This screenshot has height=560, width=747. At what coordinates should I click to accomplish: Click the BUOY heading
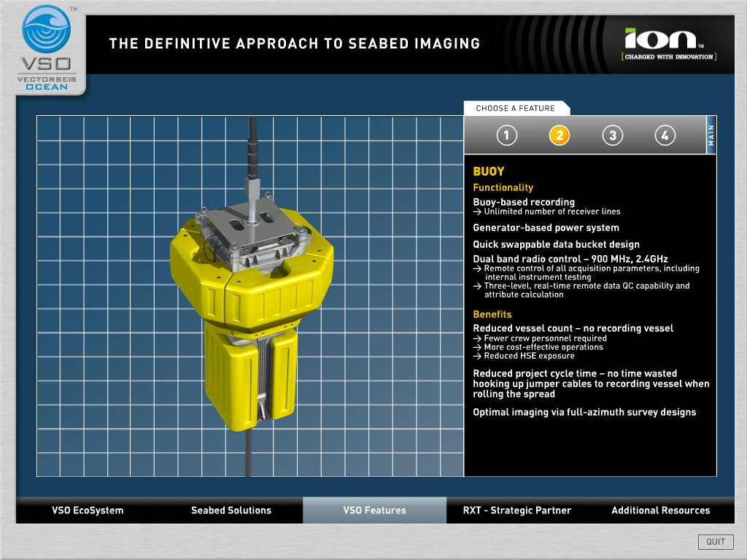[489, 171]
